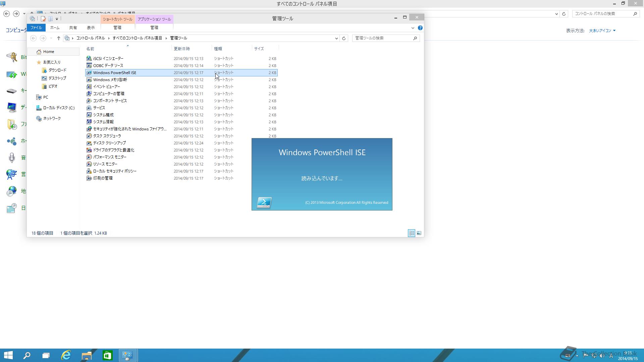The height and width of the screenshot is (362, 644).
Task: Open File Explorer from the taskbar
Action: 87,355
